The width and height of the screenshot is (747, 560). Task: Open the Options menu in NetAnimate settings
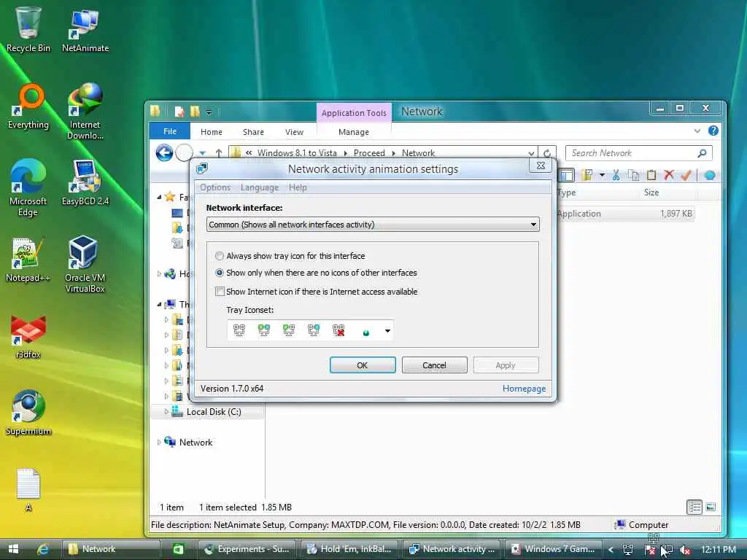pyautogui.click(x=215, y=187)
